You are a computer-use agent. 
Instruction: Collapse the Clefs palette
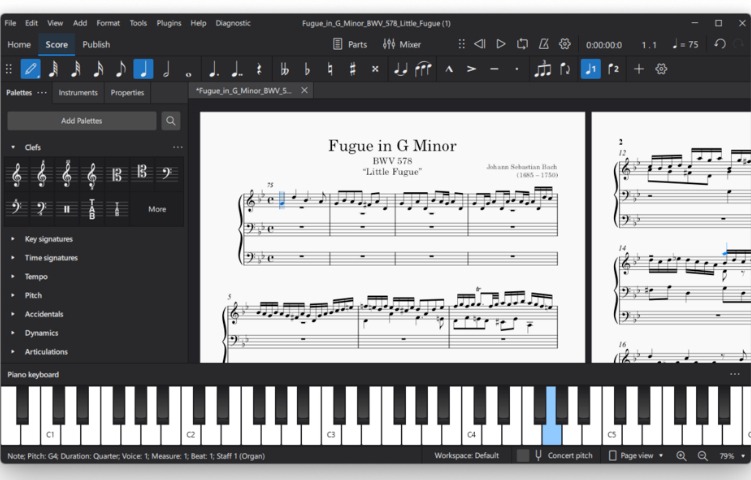(13, 147)
